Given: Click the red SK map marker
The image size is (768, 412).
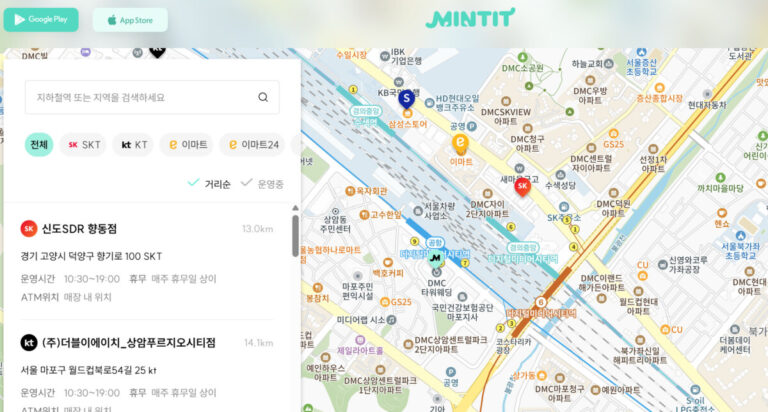Looking at the screenshot, I should (x=523, y=187).
